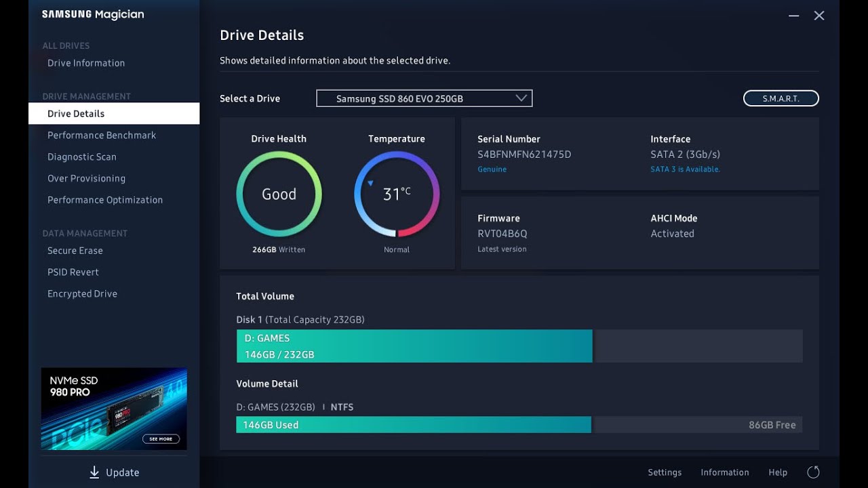This screenshot has width=868, height=488.
Task: Expand the Select a Drive dropdown arrow
Action: [521, 98]
